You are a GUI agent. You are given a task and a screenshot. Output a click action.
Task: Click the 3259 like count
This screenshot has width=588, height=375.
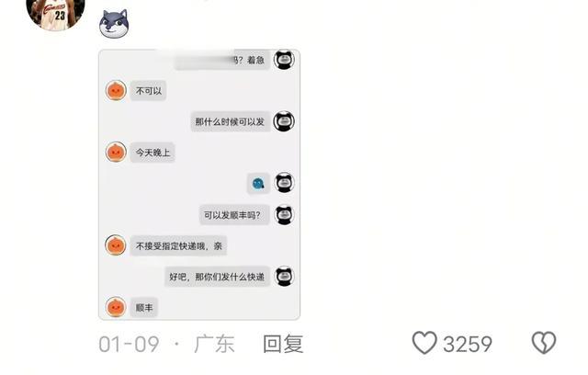point(468,344)
